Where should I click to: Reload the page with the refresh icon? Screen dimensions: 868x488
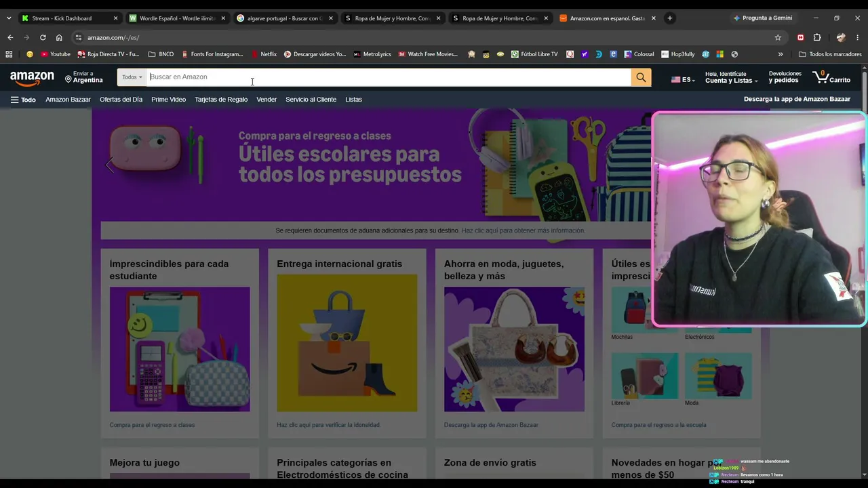pyautogui.click(x=43, y=37)
